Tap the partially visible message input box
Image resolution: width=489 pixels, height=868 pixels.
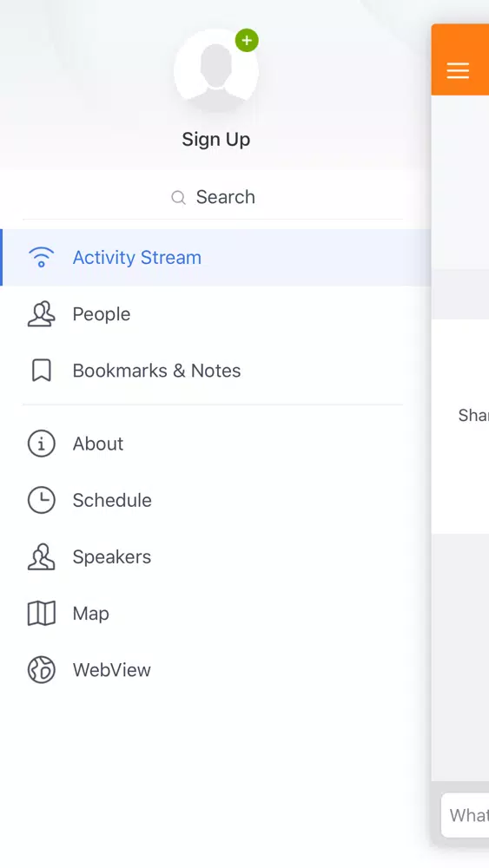(466, 815)
